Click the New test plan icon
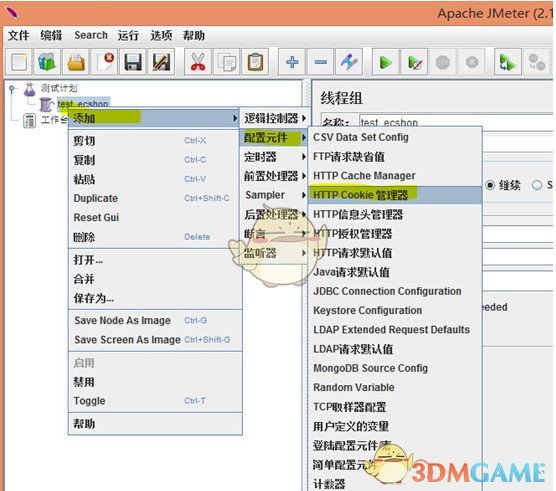 coord(19,62)
